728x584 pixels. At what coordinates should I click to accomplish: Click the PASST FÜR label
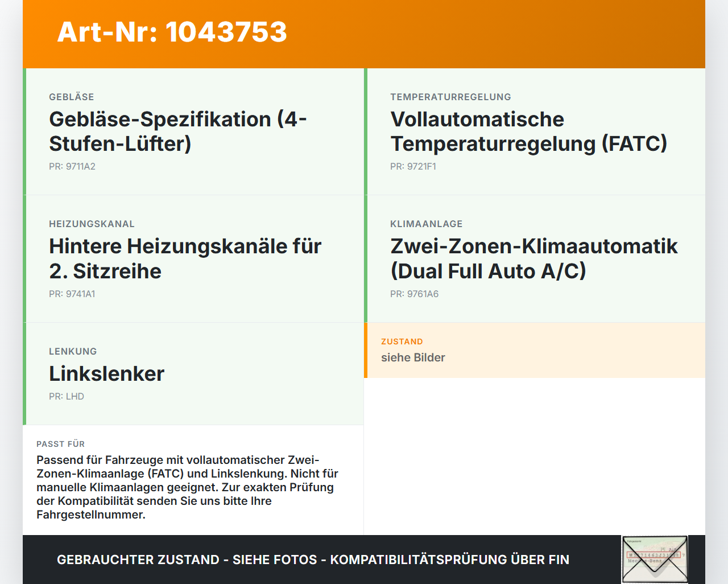(x=61, y=444)
